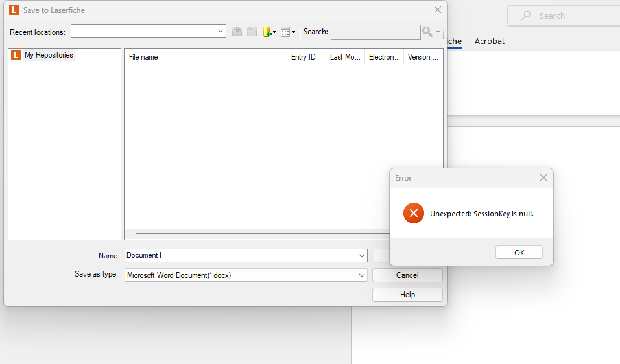Open the Recent locations dropdown
The width and height of the screenshot is (620, 364).
(221, 31)
